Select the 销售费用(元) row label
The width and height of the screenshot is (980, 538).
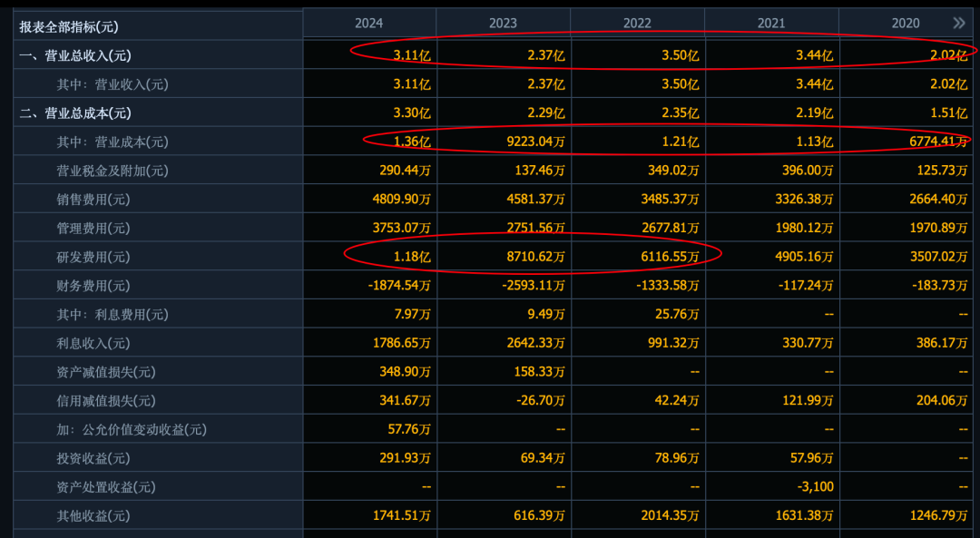pos(93,200)
